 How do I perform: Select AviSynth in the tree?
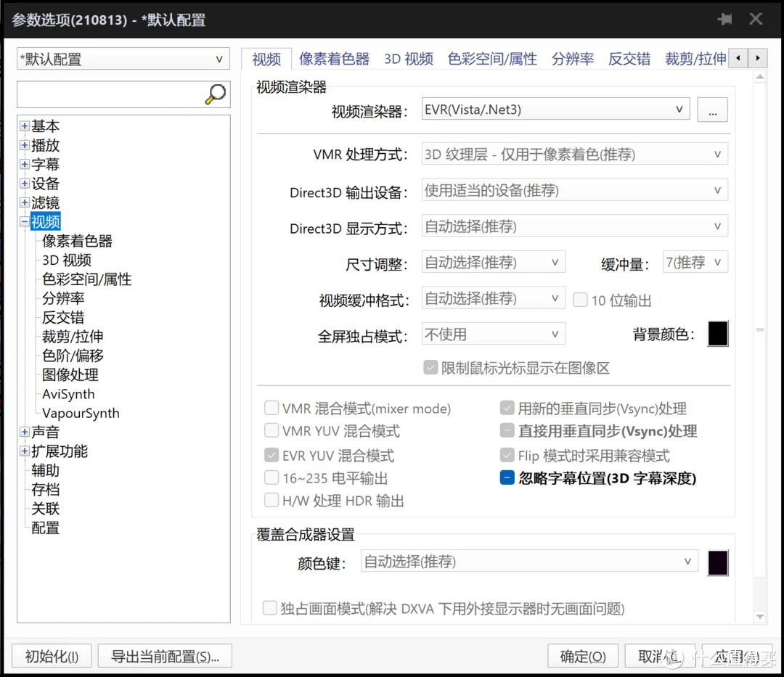click(x=68, y=394)
